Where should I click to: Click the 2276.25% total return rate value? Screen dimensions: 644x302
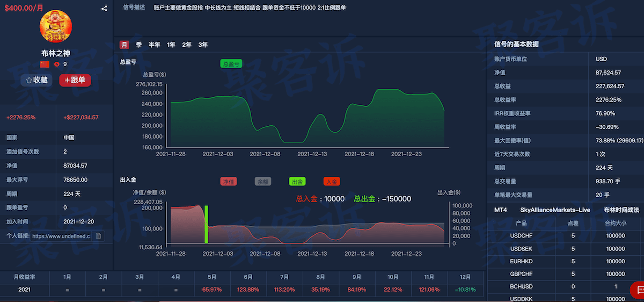609,100
